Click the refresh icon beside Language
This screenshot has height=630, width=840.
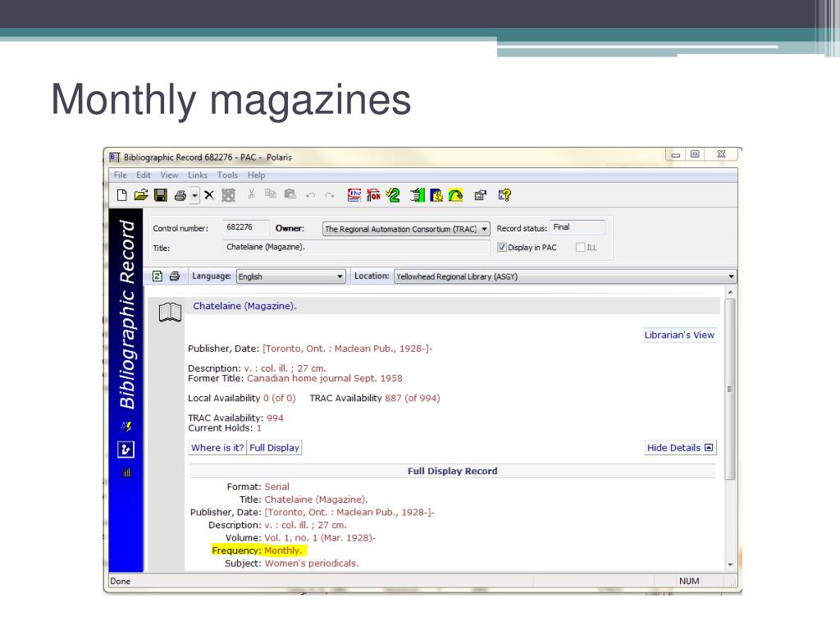157,276
